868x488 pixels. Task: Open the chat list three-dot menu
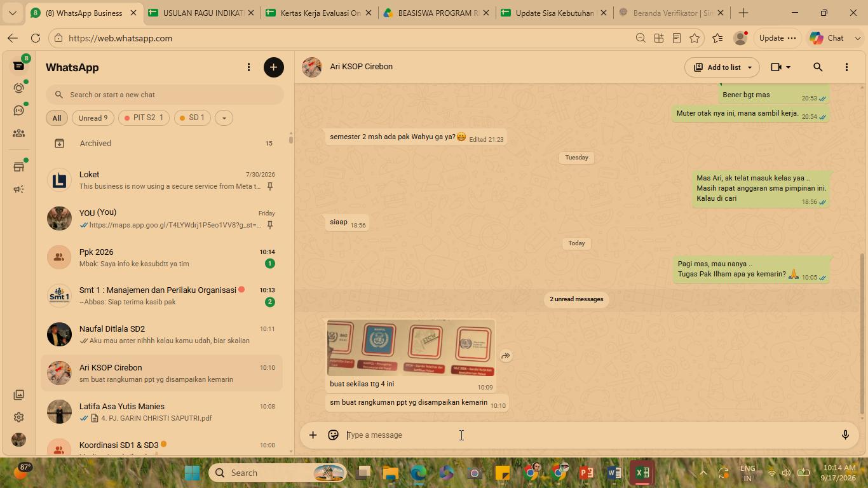point(248,67)
